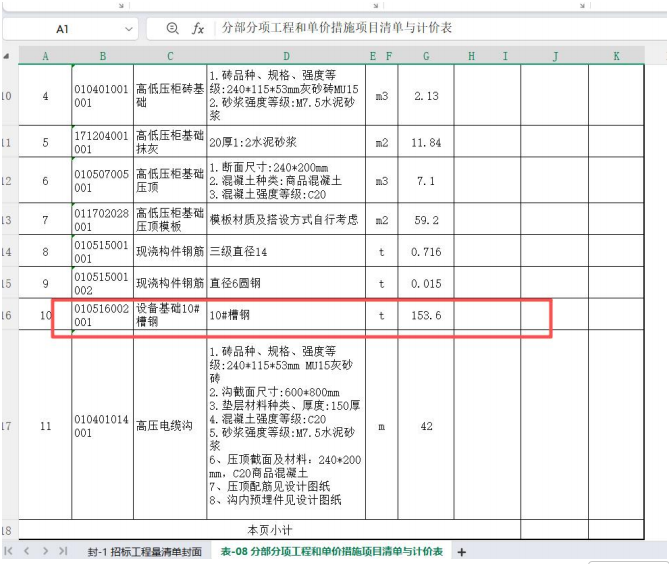669x564 pixels.
Task: Select row 16 header
Action: [9, 316]
